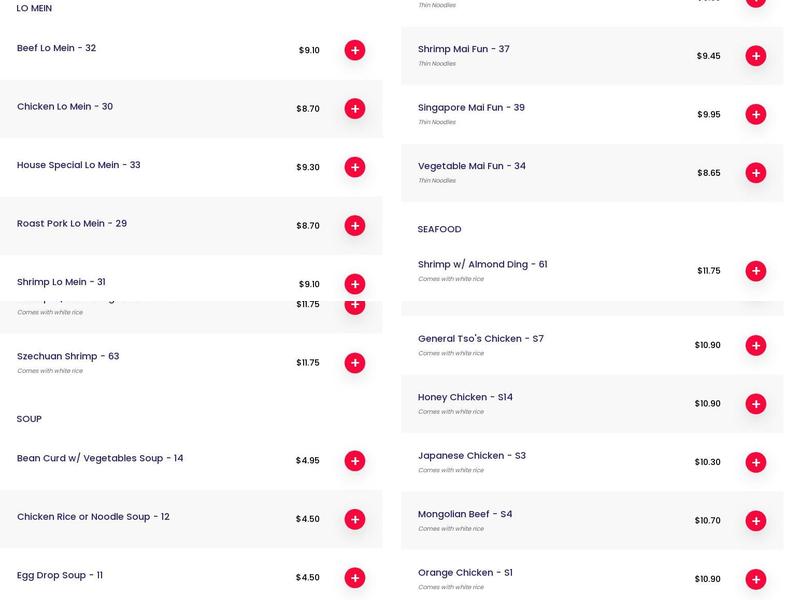Tap plus for Chicken Rice or Noodle Soup
Screen dimensions: 800x600
pos(355,519)
